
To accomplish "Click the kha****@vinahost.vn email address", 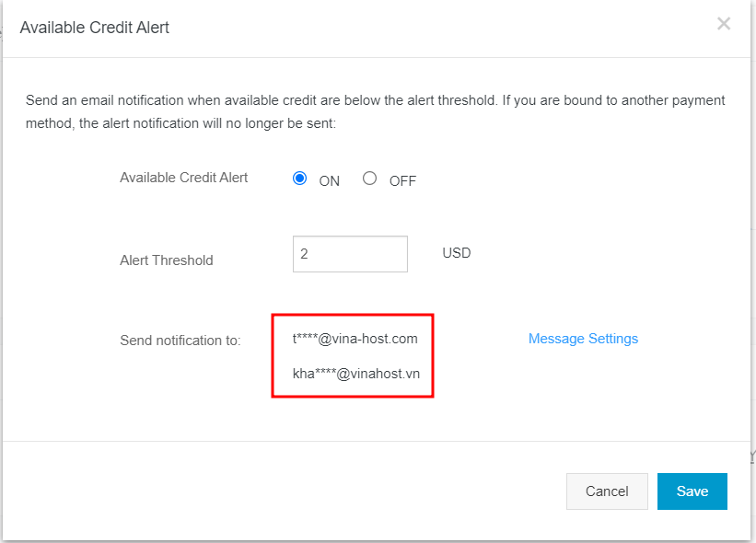I will (x=355, y=374).
